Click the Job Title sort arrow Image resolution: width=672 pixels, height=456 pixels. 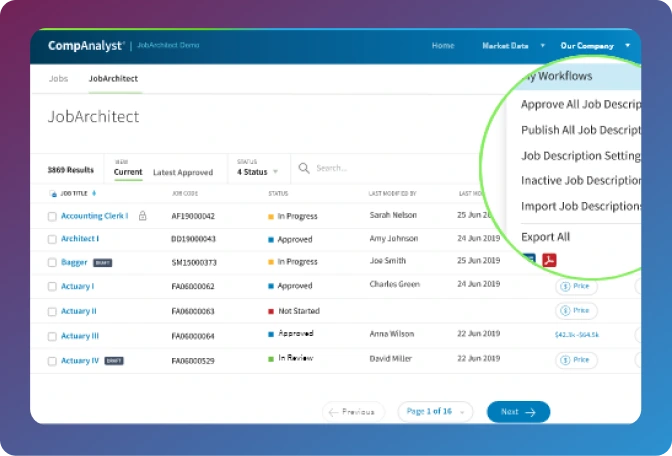coord(94,193)
